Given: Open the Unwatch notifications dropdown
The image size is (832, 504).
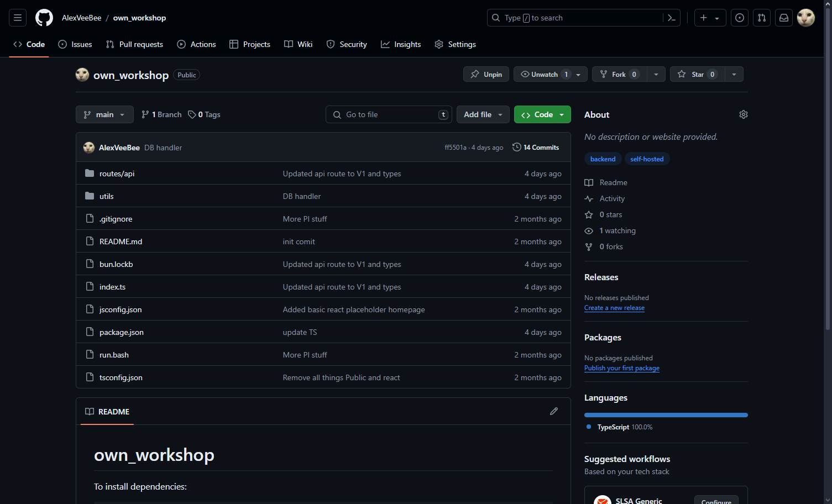Looking at the screenshot, I should pyautogui.click(x=550, y=74).
